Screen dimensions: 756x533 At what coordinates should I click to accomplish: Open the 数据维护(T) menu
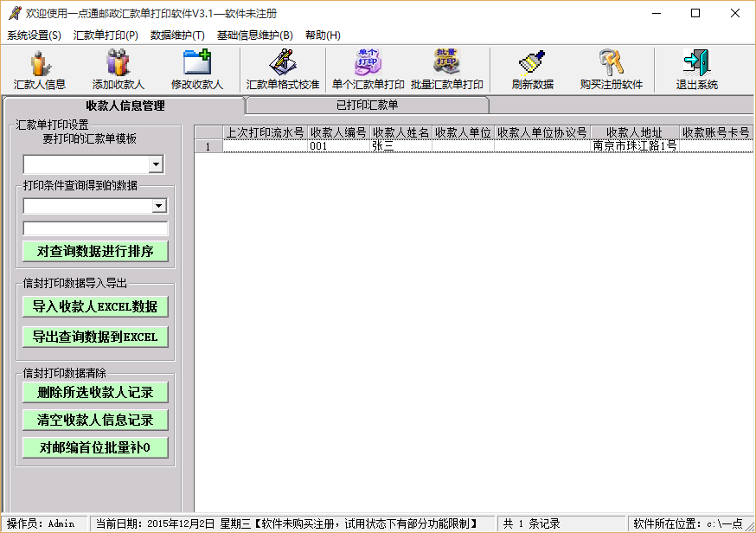(x=177, y=35)
